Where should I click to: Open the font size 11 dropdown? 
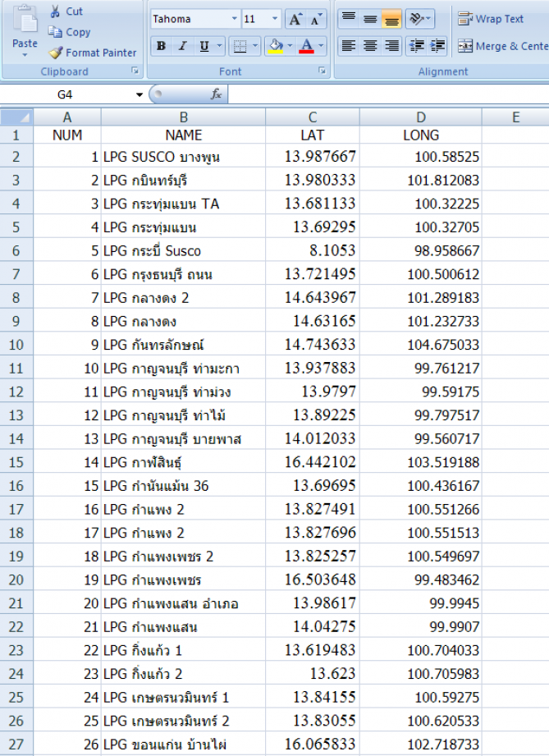275,19
